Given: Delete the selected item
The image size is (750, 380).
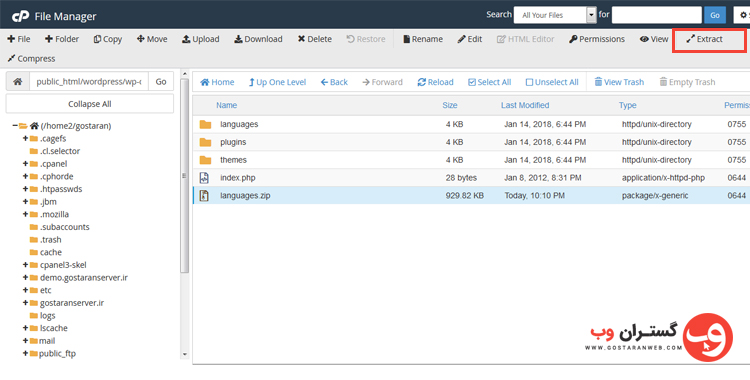Looking at the screenshot, I should coord(314,39).
